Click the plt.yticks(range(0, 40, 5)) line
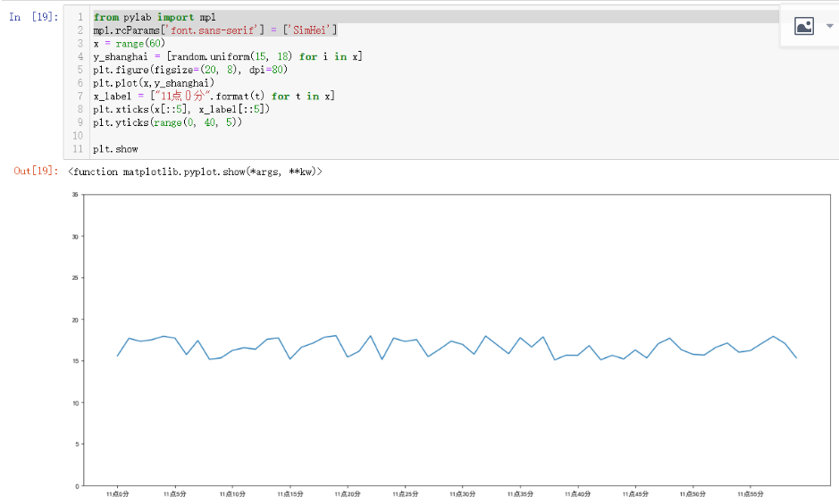This screenshot has width=839, height=504. 167,122
